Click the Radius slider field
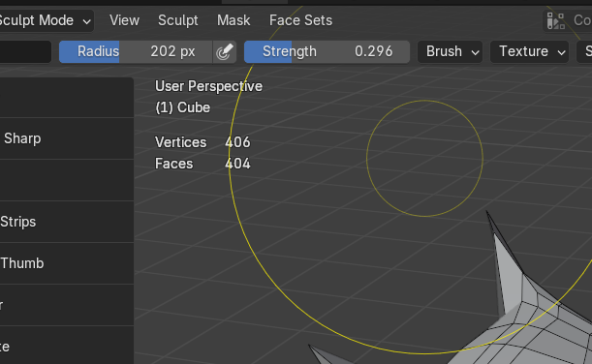The height and width of the screenshot is (364, 592). click(x=136, y=51)
